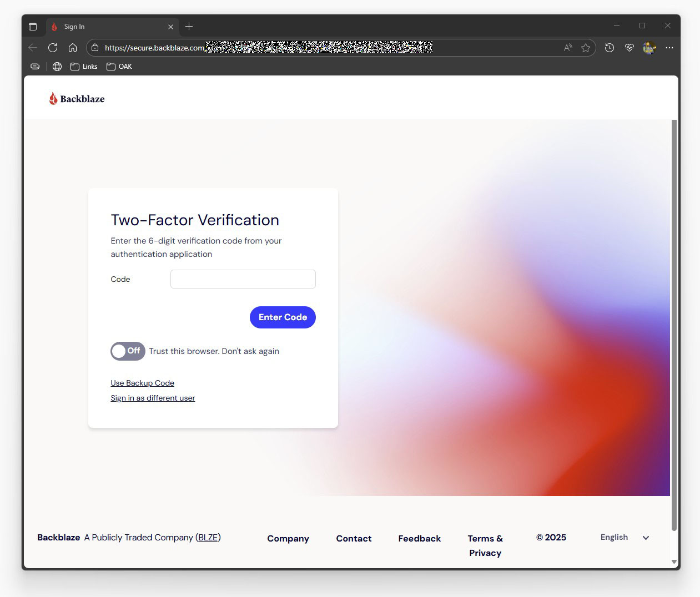This screenshot has height=597, width=700.
Task: Open the Company footer menu item
Action: (288, 539)
